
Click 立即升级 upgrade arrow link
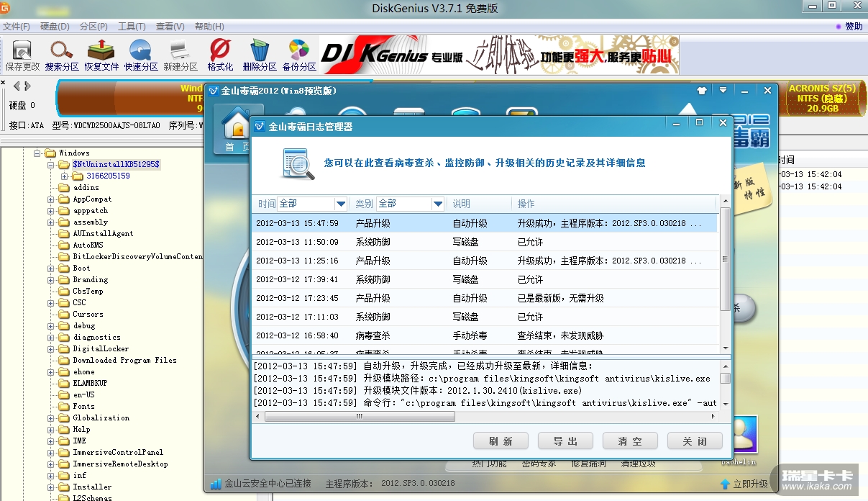coord(744,484)
